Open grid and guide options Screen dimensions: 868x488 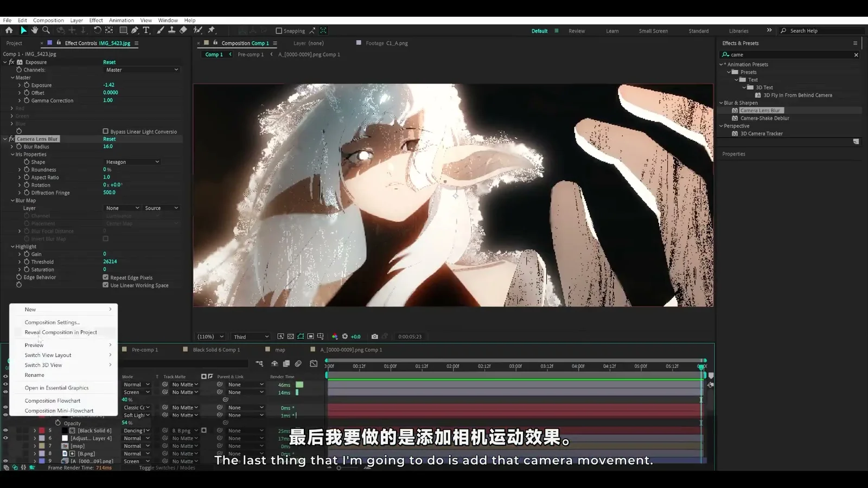[x=320, y=337]
